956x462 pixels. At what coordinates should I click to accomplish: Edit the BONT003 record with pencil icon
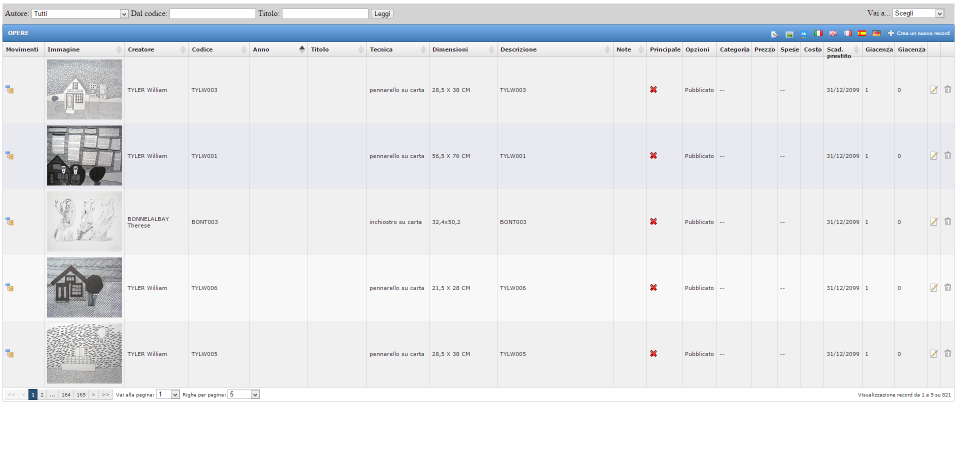[x=934, y=222]
